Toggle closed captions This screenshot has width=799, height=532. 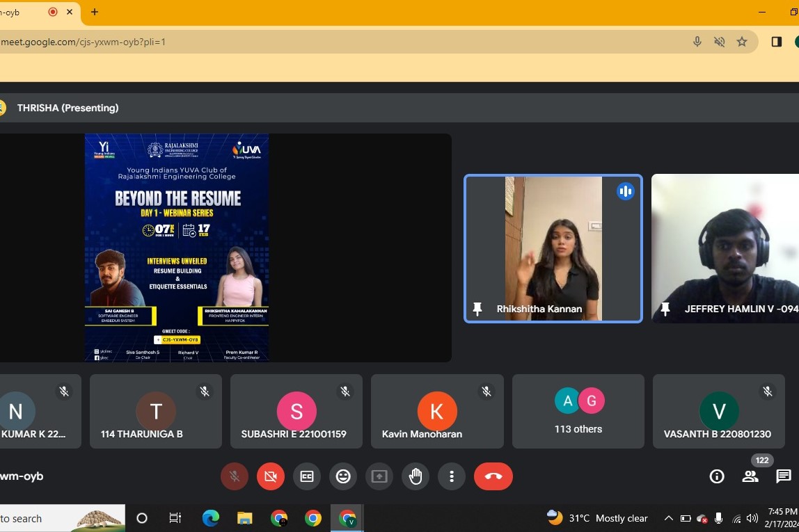[x=307, y=476]
